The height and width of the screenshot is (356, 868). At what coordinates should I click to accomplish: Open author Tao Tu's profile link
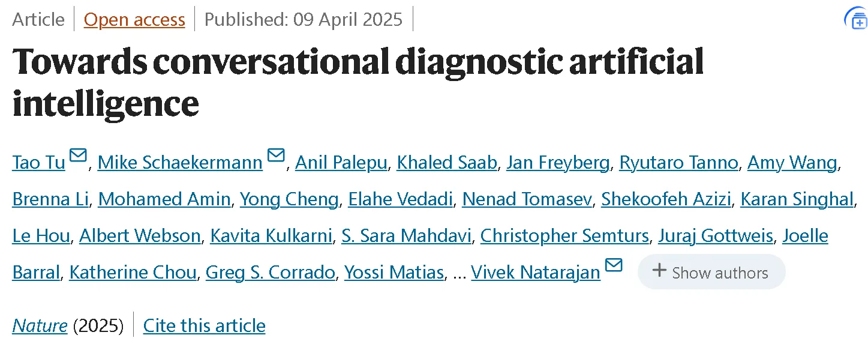pyautogui.click(x=38, y=163)
